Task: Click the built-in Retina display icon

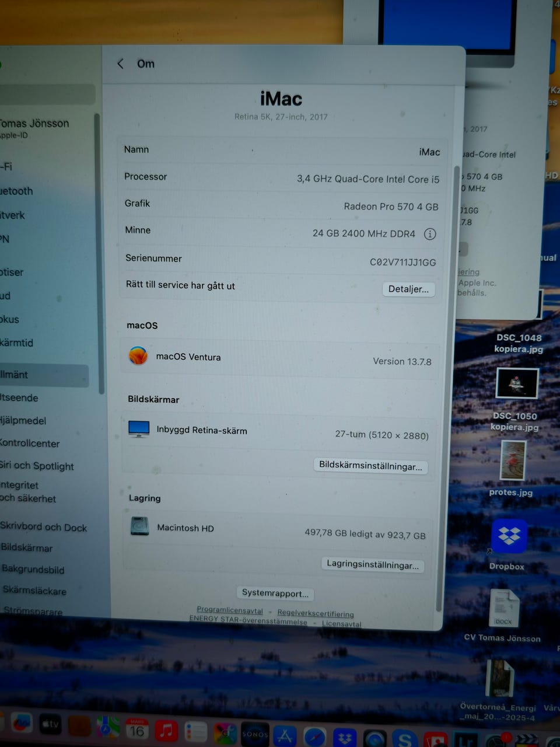Action: tap(139, 429)
